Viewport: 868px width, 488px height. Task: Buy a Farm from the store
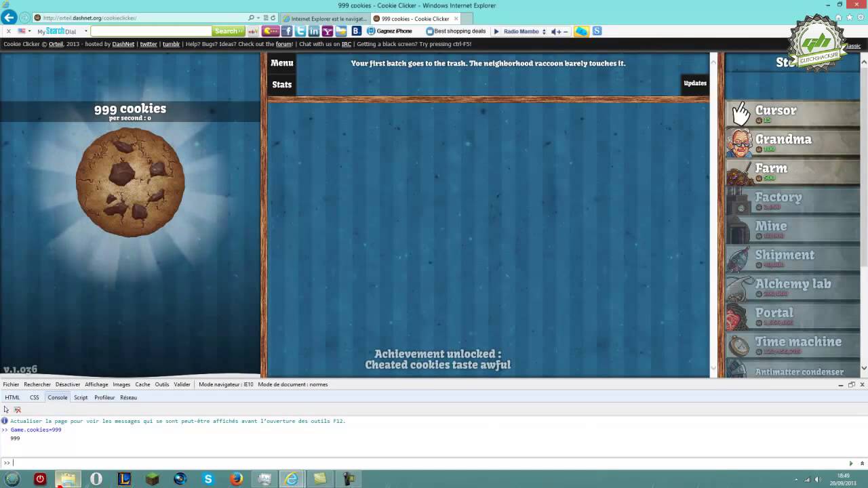click(792, 172)
